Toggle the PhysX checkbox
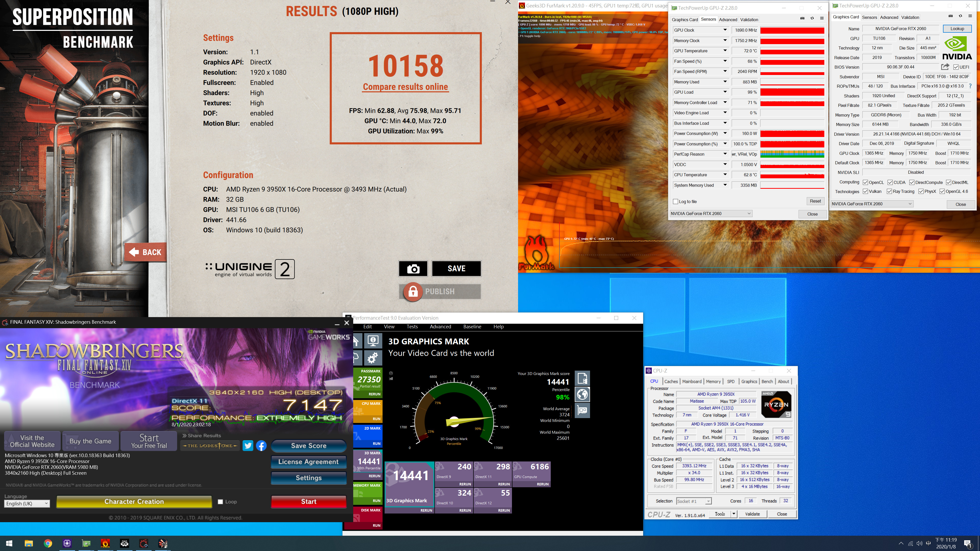 click(921, 191)
